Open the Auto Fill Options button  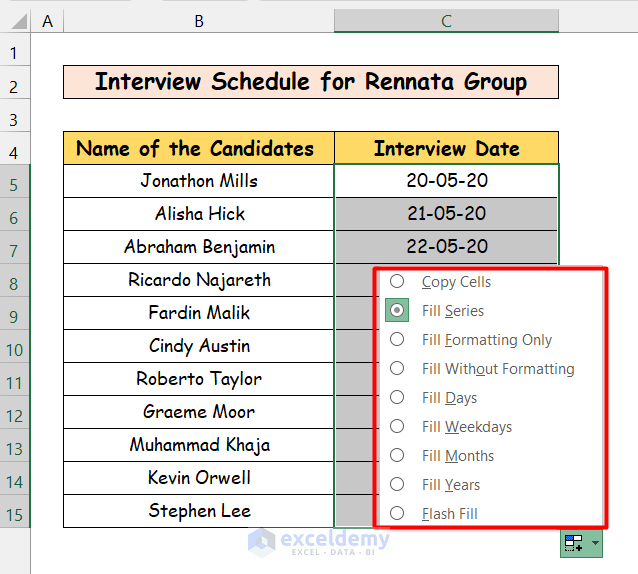pyautogui.click(x=574, y=544)
